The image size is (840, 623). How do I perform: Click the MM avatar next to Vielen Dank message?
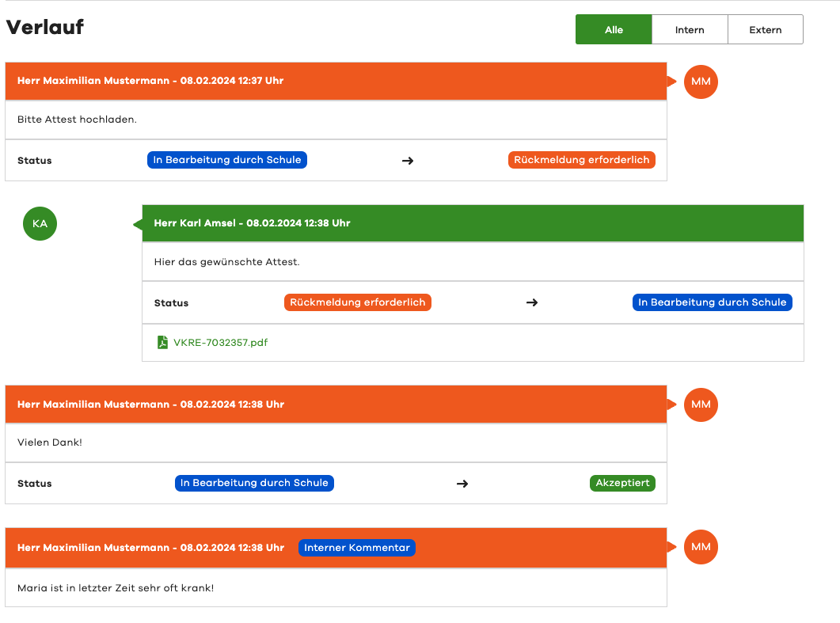[701, 405]
